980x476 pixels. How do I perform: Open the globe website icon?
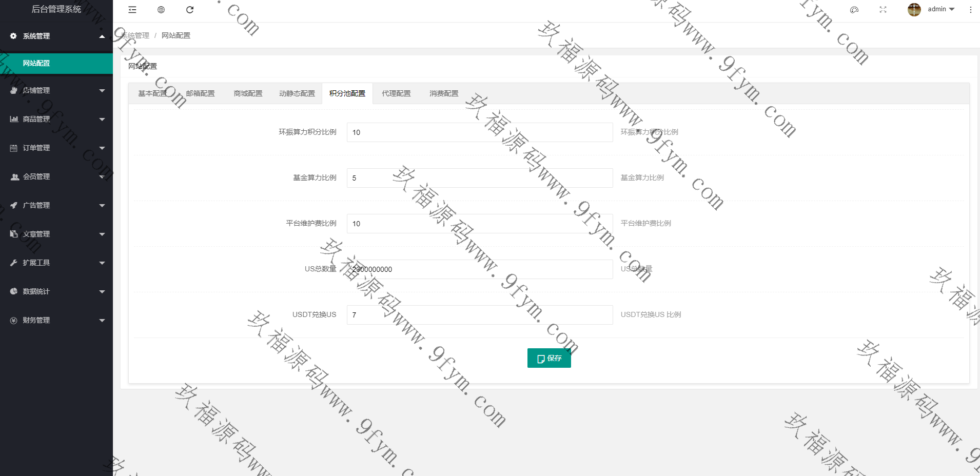click(161, 10)
